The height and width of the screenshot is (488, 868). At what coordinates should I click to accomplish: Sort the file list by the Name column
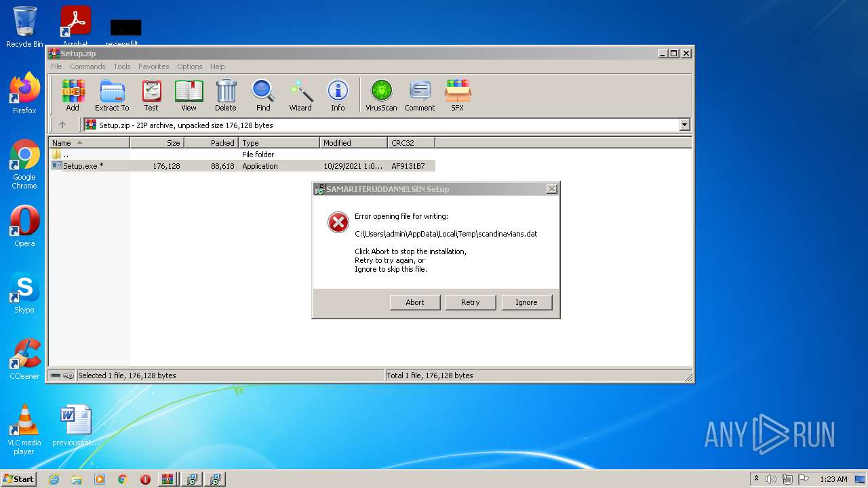pyautogui.click(x=89, y=143)
